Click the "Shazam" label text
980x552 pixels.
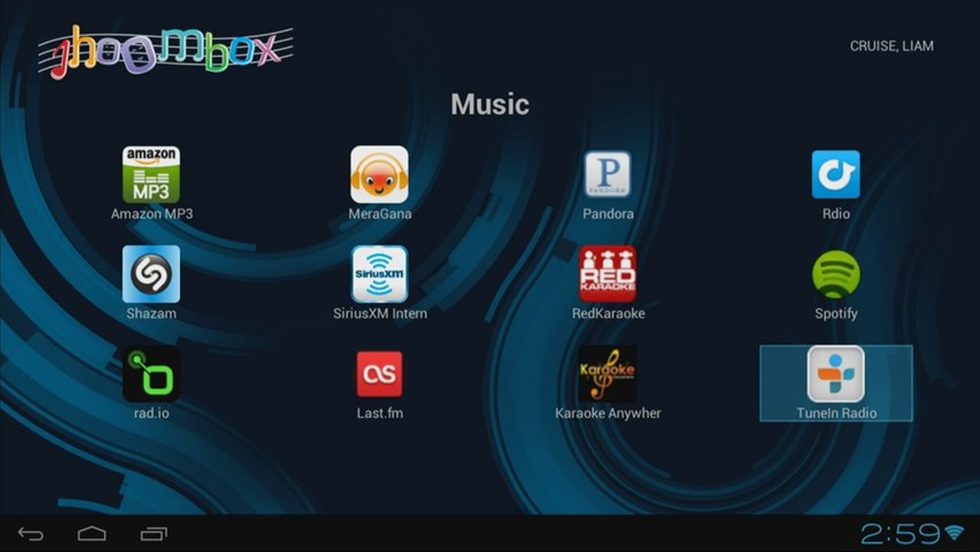151,314
